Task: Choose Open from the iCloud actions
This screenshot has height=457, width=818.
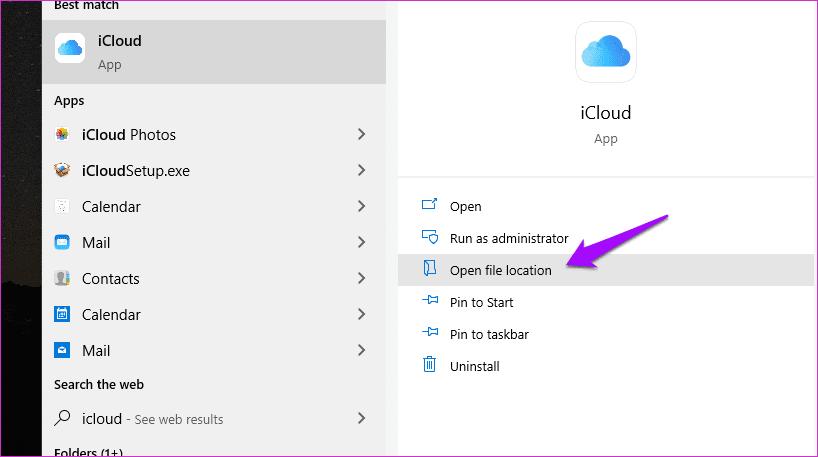Action: 606,207
